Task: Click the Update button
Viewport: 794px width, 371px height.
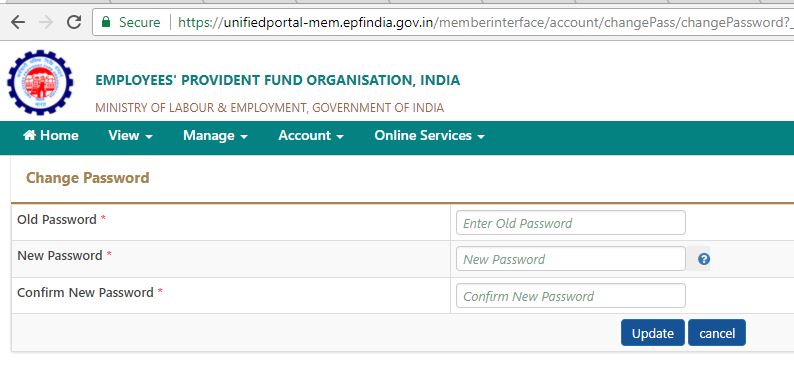Action: coord(653,333)
